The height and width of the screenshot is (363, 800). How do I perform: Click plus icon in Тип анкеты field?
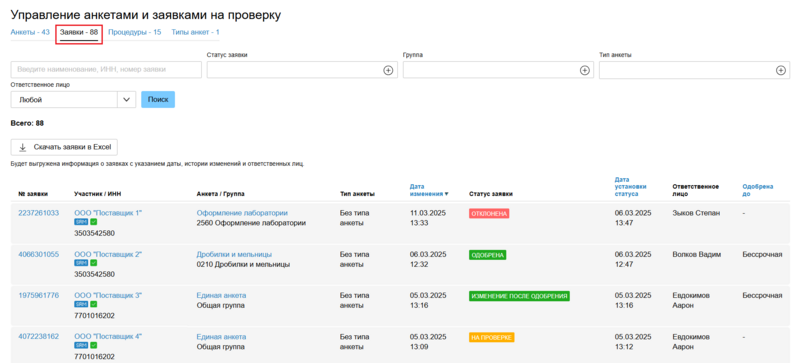tap(780, 70)
